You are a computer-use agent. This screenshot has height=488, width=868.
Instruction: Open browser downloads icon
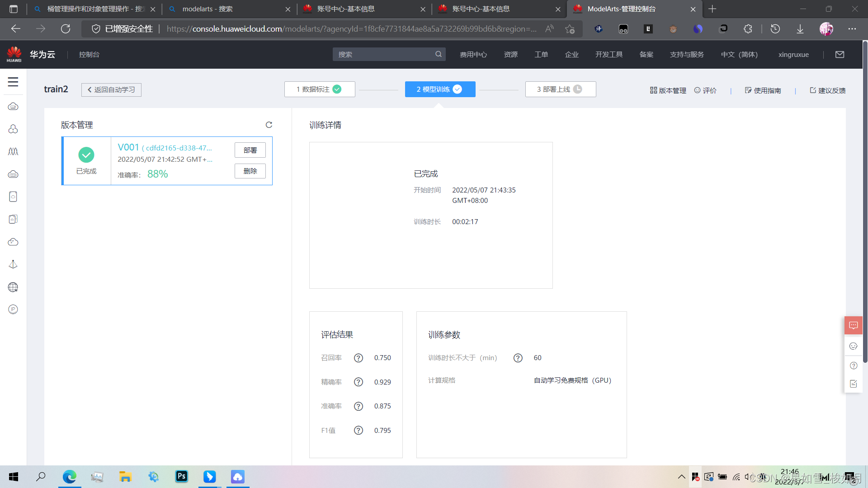point(800,29)
